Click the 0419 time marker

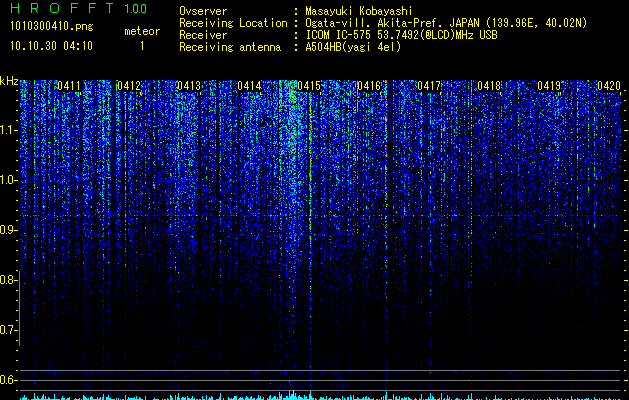(549, 86)
